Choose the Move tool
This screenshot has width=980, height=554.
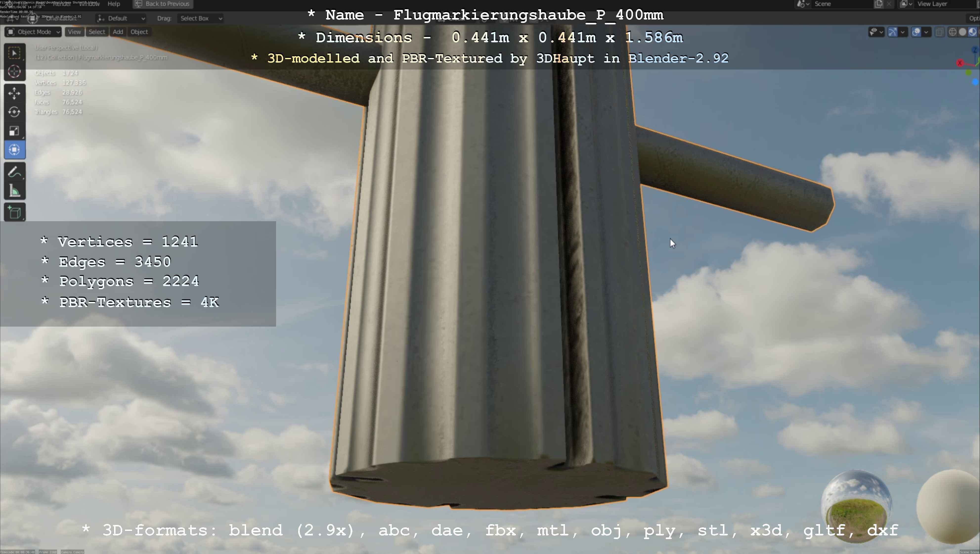click(x=14, y=93)
